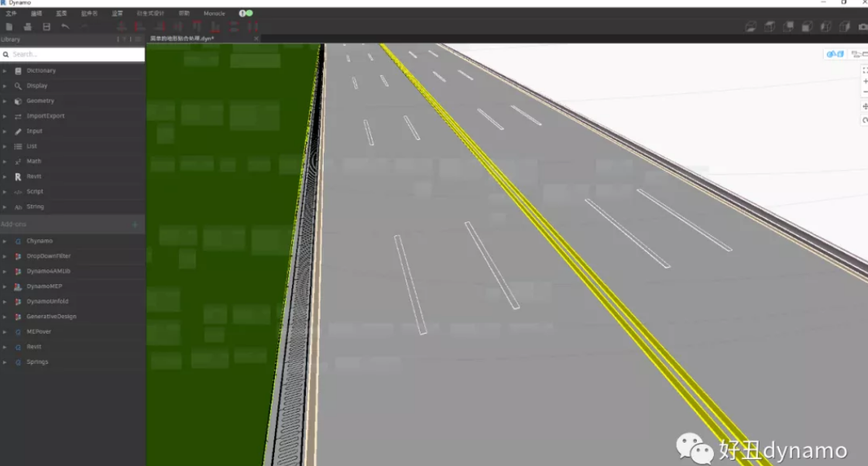Click the DynamoMEP package icon

click(x=18, y=286)
